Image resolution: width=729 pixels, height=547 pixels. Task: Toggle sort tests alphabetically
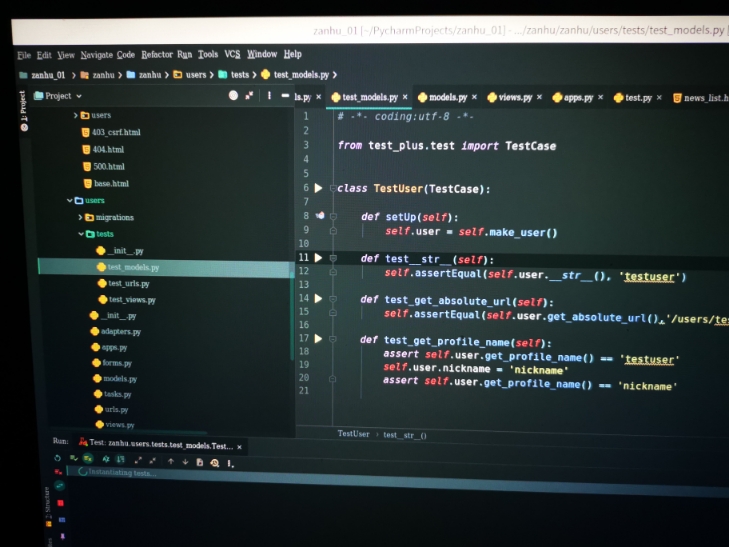106,459
